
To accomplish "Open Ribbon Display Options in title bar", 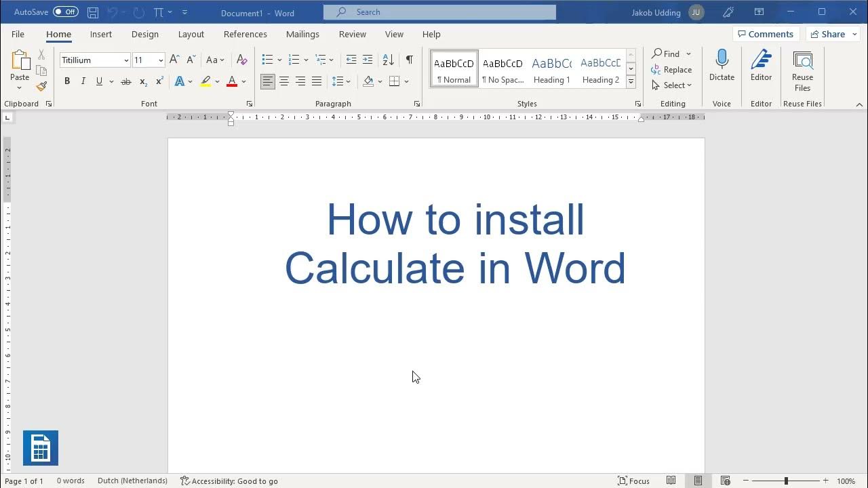I will (x=759, y=12).
